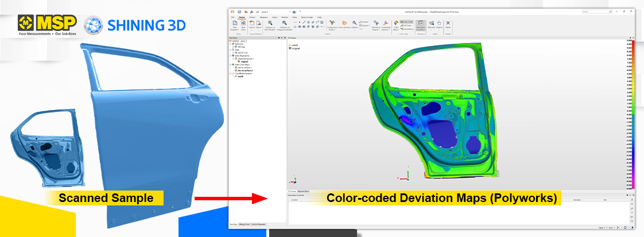Open the piece name dropdown in title toolbar
This screenshot has height=237, width=644.
pos(289,11)
